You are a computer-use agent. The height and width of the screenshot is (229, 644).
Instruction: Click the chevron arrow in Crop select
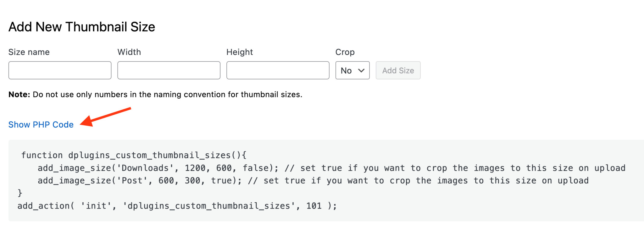[361, 70]
